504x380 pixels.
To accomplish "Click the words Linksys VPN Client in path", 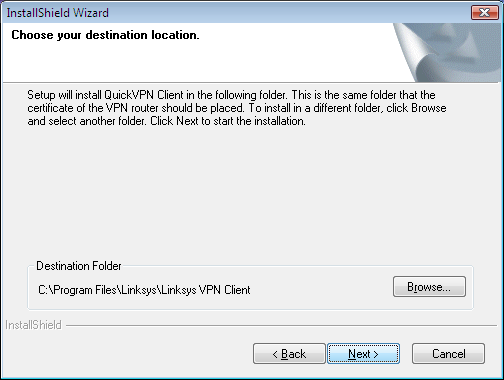I will (x=206, y=290).
